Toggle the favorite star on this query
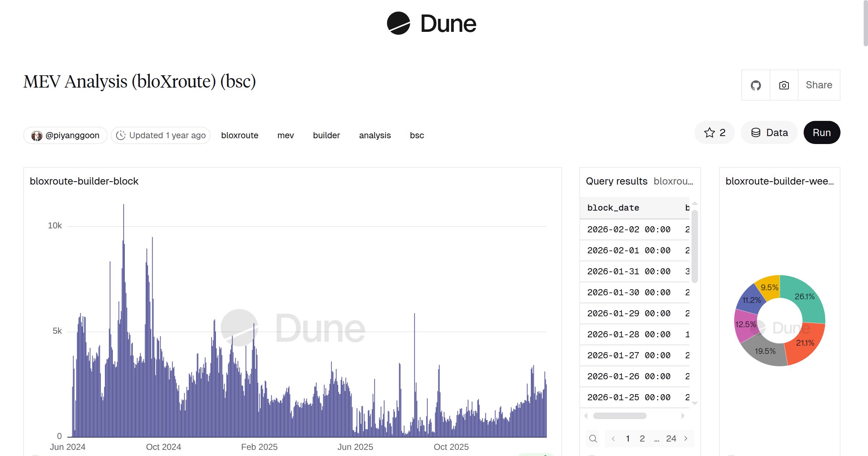The width and height of the screenshot is (868, 456). [x=710, y=132]
